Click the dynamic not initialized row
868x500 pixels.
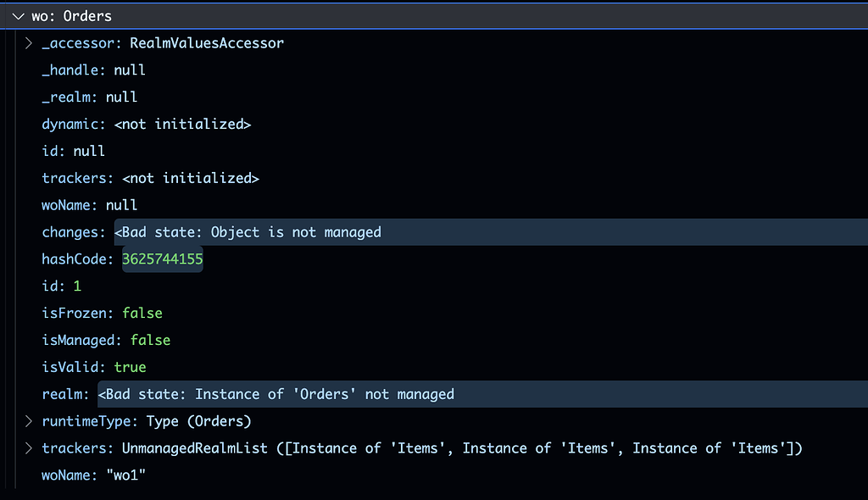(146, 125)
